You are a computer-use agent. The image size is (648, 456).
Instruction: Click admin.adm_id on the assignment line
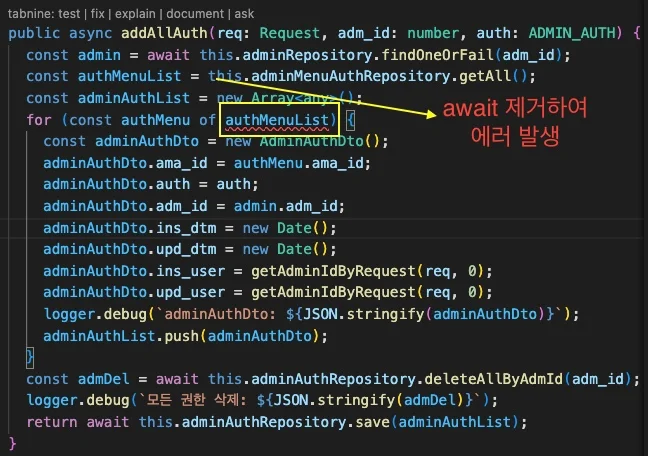(286, 206)
